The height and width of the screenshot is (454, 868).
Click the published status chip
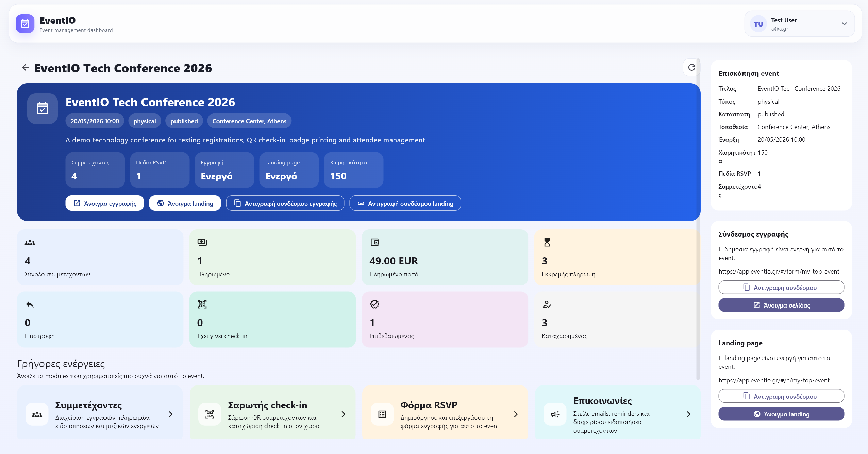coord(184,121)
